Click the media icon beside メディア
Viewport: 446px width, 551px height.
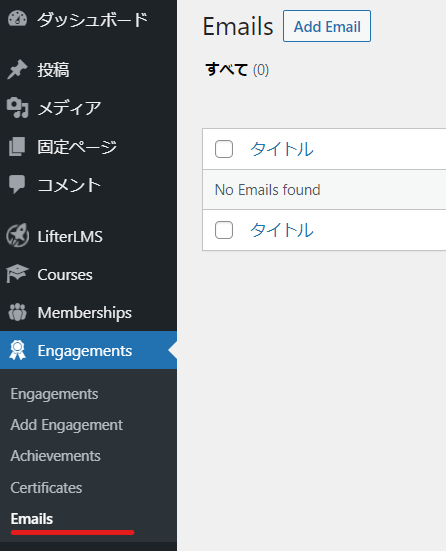[17, 108]
